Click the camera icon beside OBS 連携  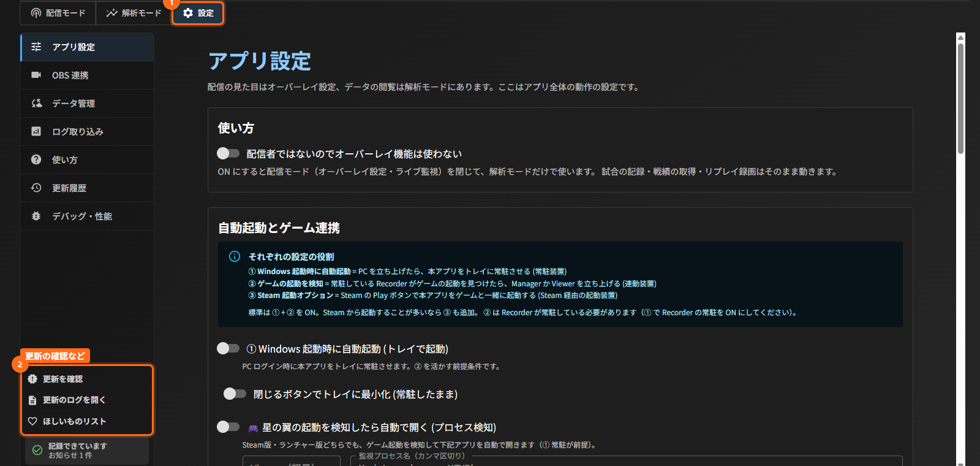[x=36, y=75]
